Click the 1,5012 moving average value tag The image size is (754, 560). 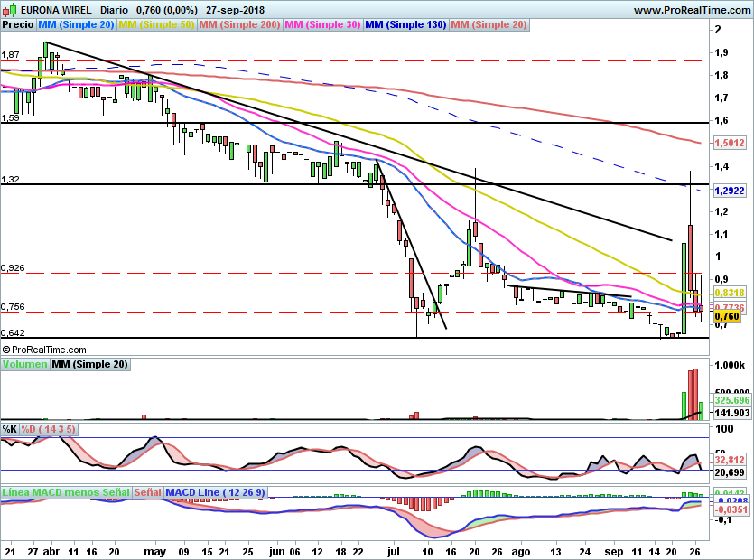[x=730, y=143]
